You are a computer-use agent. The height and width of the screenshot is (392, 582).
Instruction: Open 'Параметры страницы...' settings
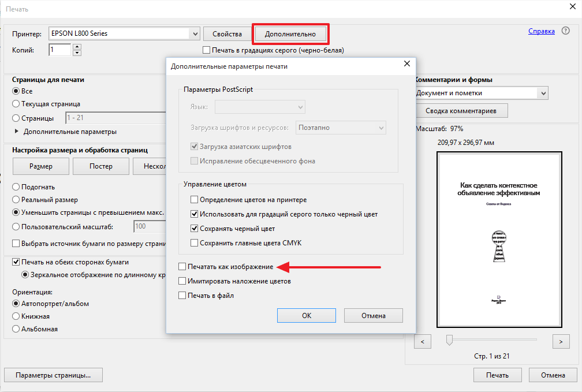pyautogui.click(x=53, y=375)
